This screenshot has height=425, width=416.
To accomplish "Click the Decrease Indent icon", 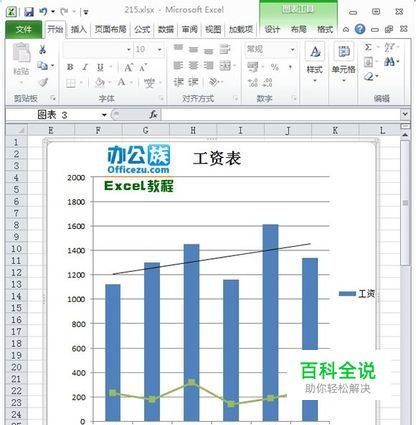I will click(178, 82).
